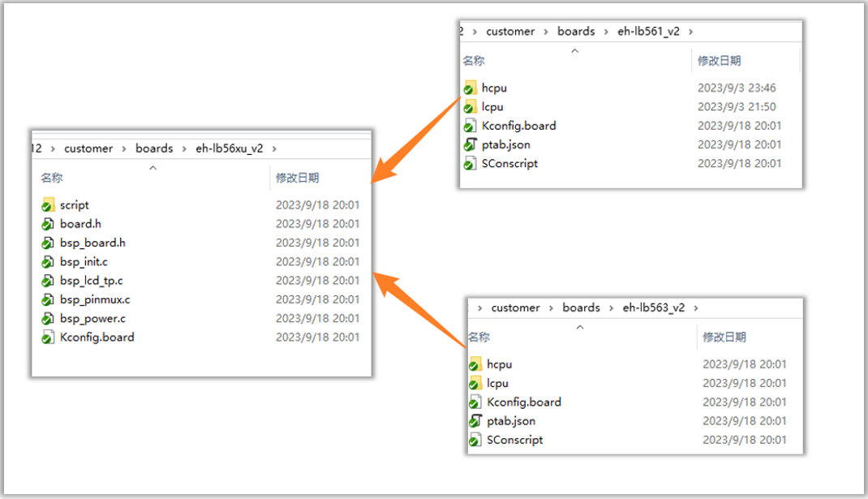The width and height of the screenshot is (868, 499).
Task: Click the eh-lb561_v2 breadcrumb segment
Action: (x=649, y=32)
